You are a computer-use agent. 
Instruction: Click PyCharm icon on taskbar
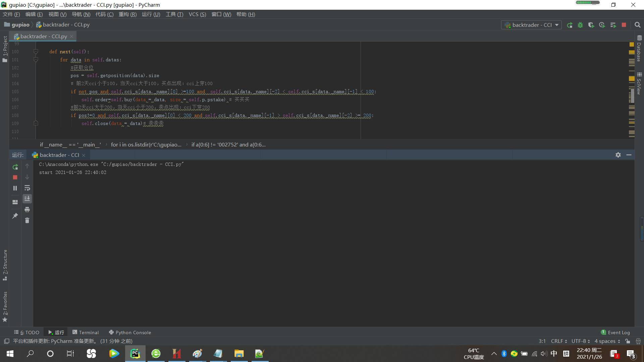135,354
